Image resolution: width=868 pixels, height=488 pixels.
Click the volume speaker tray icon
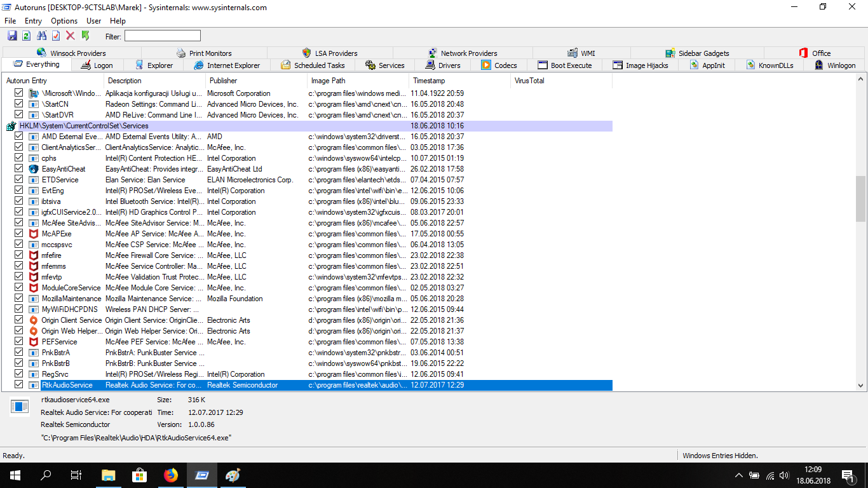click(784, 475)
